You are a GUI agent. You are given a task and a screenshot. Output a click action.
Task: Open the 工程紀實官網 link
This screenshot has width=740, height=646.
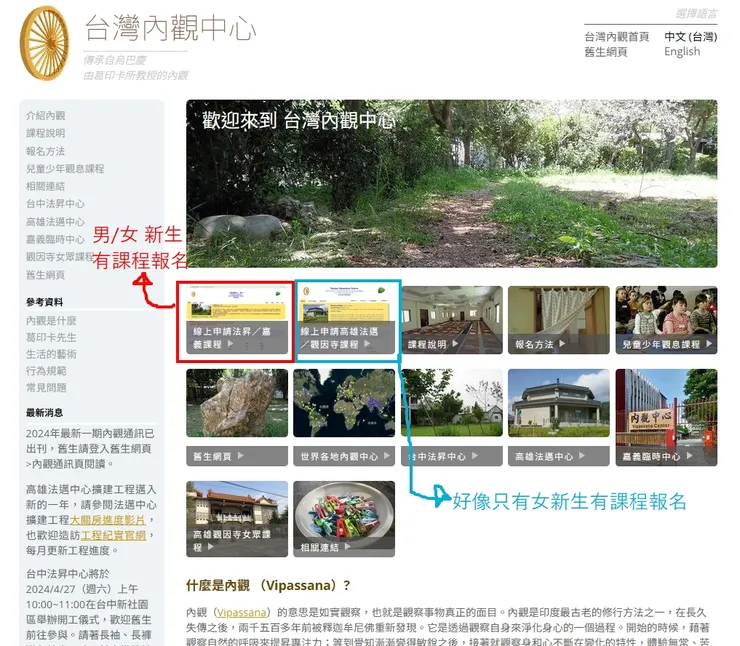[113, 535]
